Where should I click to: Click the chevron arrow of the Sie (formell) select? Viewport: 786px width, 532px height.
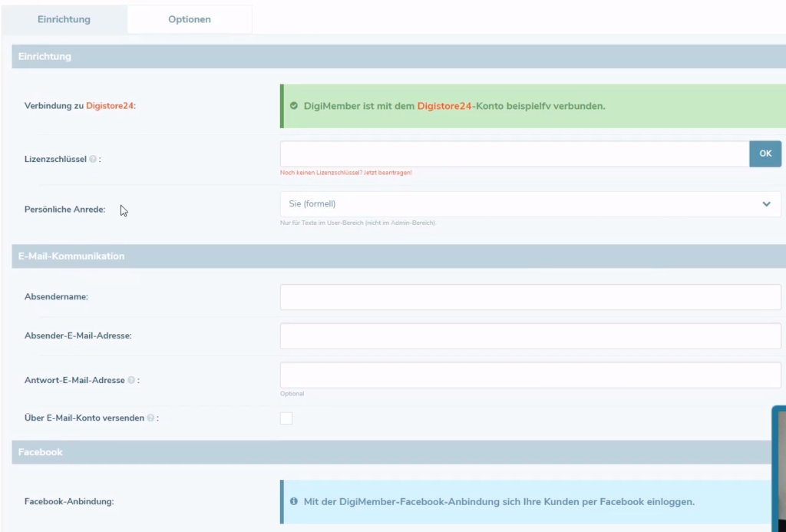(x=767, y=204)
